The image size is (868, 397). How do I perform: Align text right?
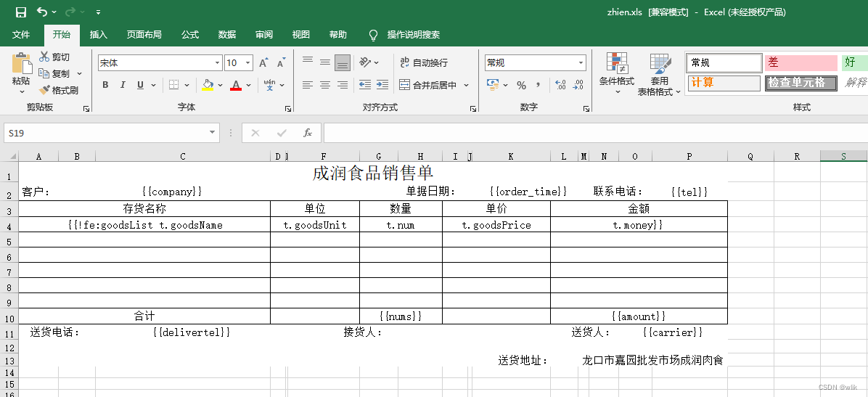tap(343, 85)
